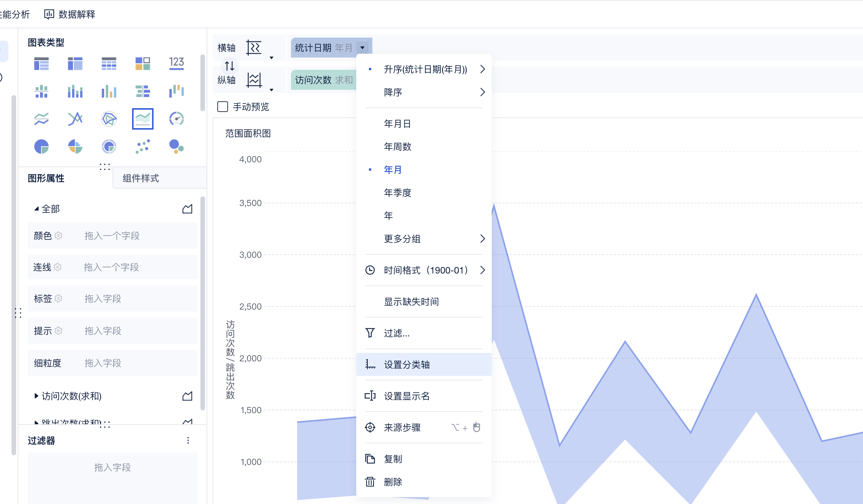The height and width of the screenshot is (504, 863).
Task: Select 年月日 date grouping option
Action: point(397,124)
